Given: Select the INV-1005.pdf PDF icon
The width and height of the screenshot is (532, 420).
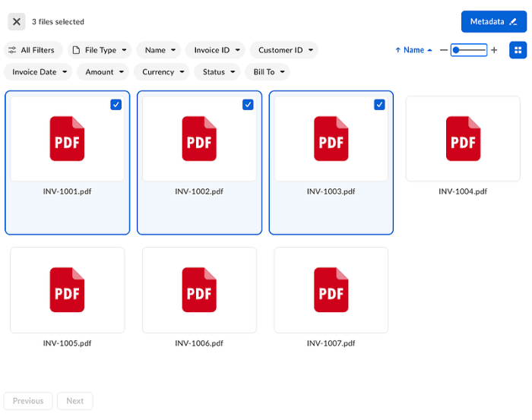Looking at the screenshot, I should [x=67, y=289].
